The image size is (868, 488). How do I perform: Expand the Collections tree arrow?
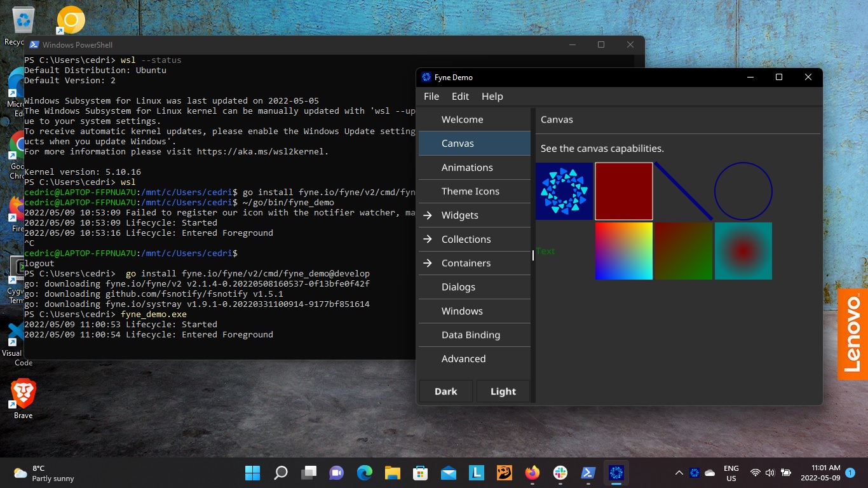click(x=428, y=240)
